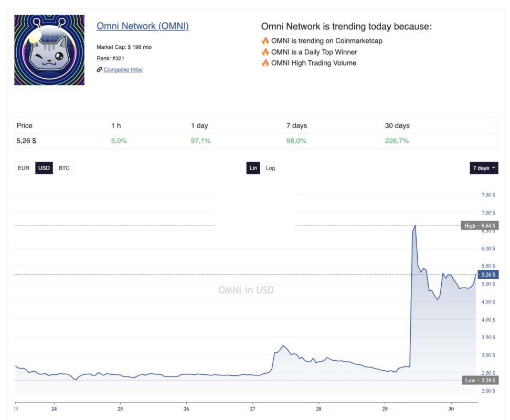Click 'OMNI is a Daily Top Winner' text

(314, 52)
